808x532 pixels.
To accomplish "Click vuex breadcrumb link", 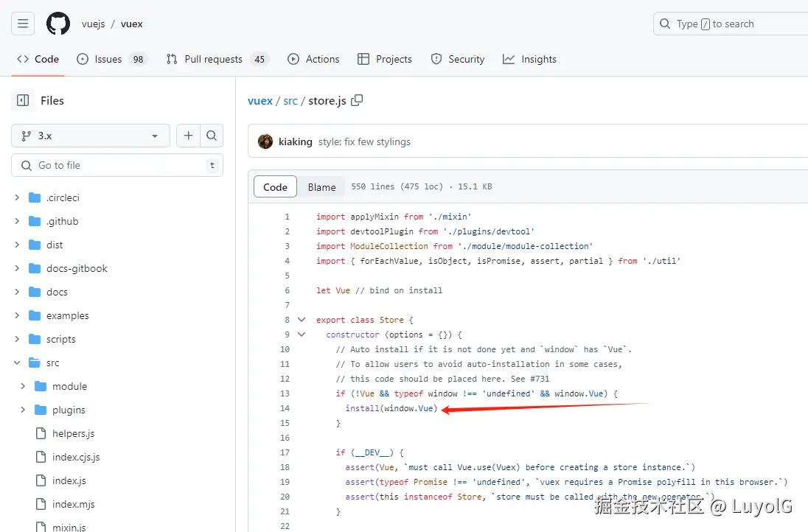I will point(260,101).
